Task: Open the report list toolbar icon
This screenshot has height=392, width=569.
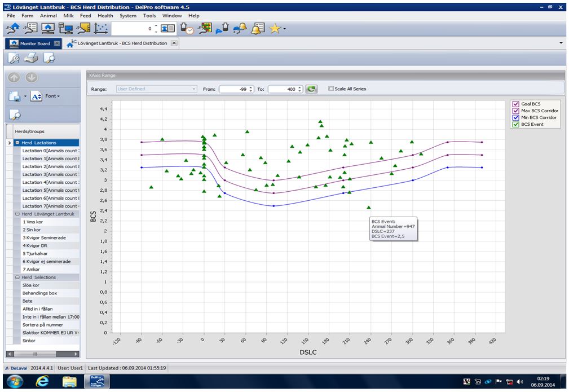Action: click(31, 28)
